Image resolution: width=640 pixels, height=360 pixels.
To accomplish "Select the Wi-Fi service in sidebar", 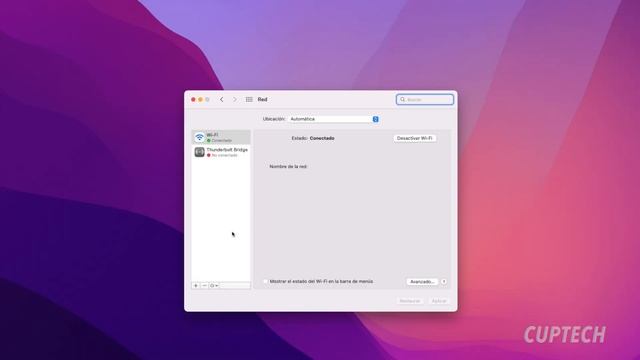I will 221,138.
